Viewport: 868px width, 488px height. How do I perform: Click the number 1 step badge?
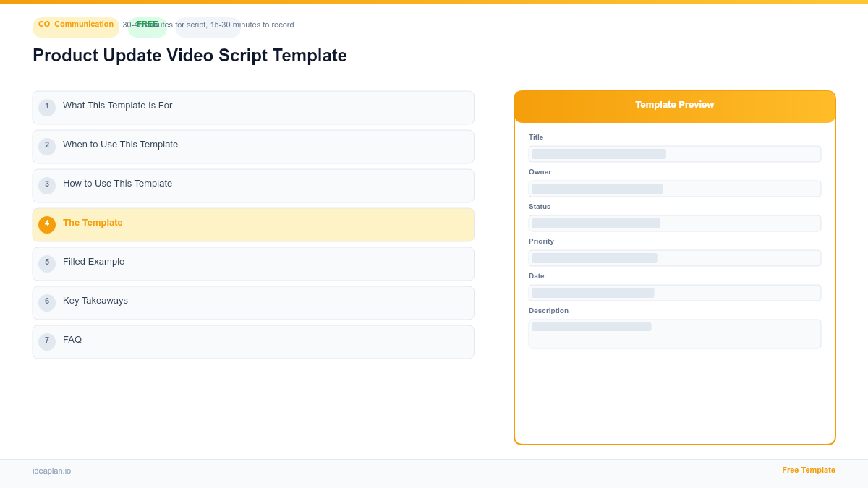pyautogui.click(x=47, y=107)
